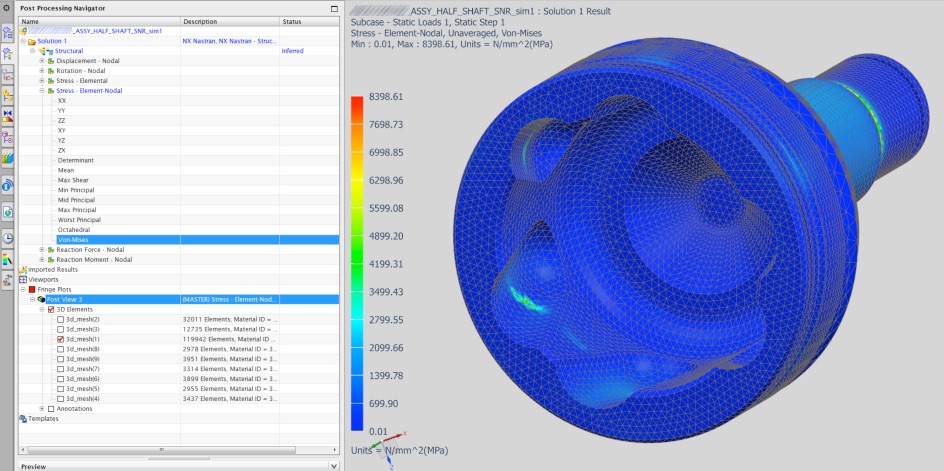
Task: Toggle the 3D Elements checkbox
Action: [x=51, y=309]
